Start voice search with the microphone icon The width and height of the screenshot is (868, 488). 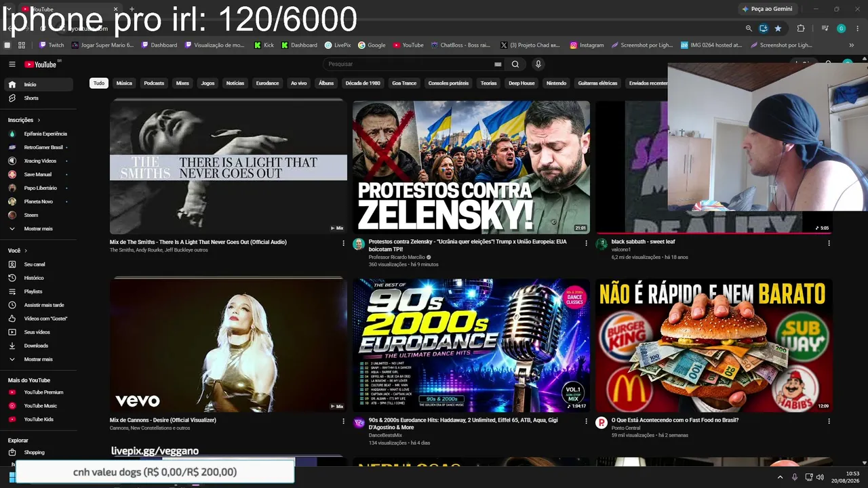(x=538, y=64)
